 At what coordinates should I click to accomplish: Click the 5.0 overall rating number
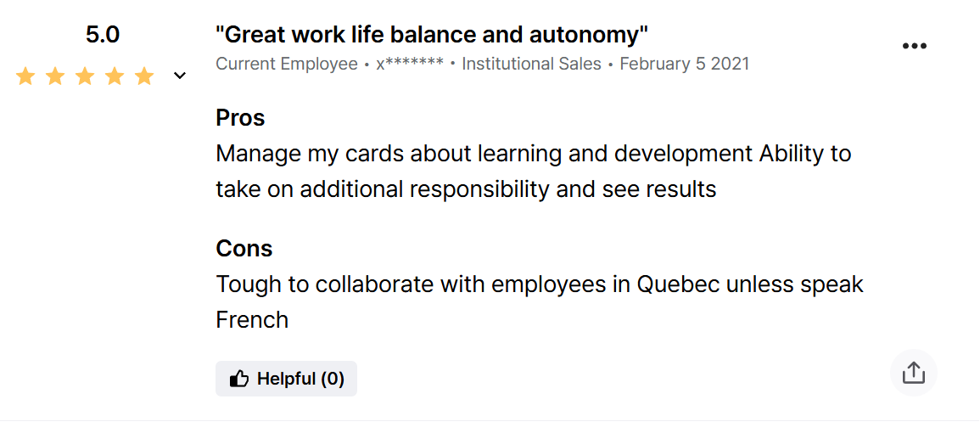103,35
